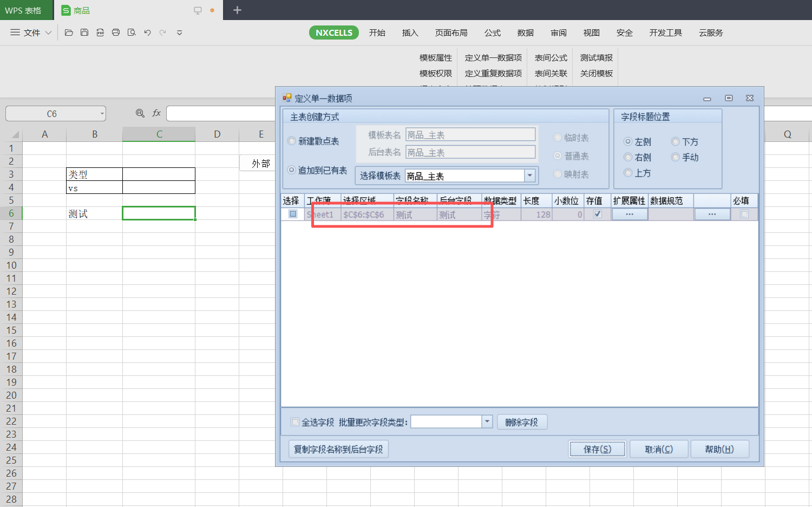Check the 全选字段 checkbox
This screenshot has width=812, height=507.
[x=295, y=422]
